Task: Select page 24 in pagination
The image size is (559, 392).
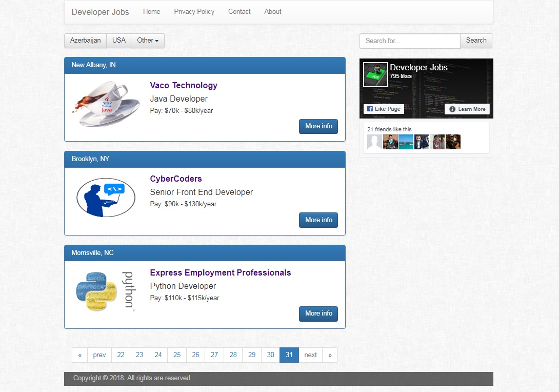Action: tap(158, 355)
